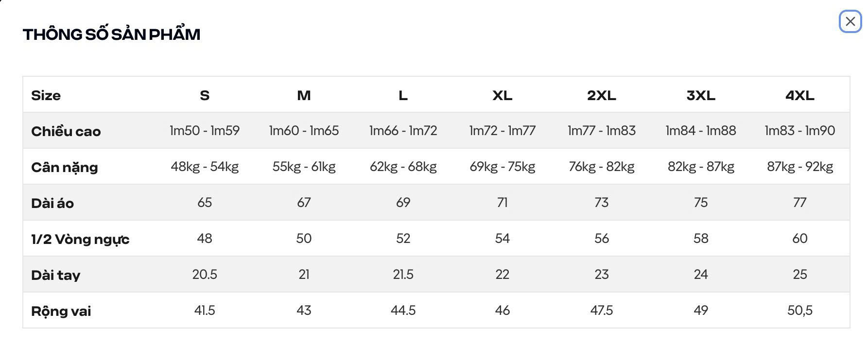Click the '1/2 Vòng ngực' row label
The image size is (868, 345).
click(80, 239)
